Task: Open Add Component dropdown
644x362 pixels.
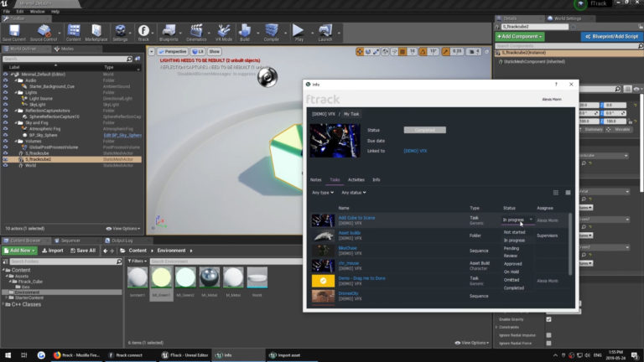Action: [520, 37]
